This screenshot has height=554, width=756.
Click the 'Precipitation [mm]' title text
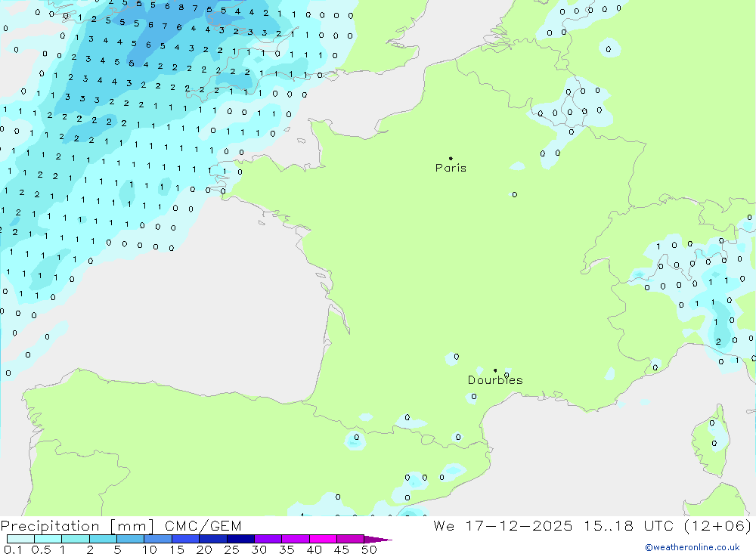[x=78, y=526]
